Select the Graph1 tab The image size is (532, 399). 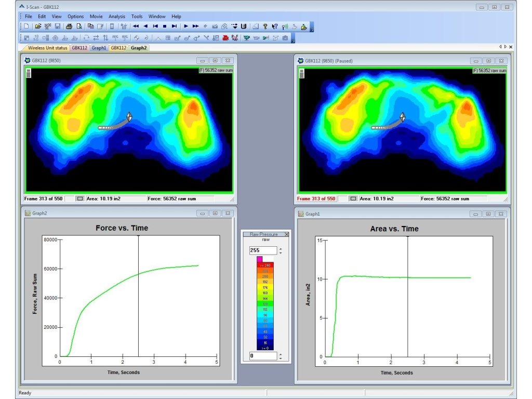[99, 48]
